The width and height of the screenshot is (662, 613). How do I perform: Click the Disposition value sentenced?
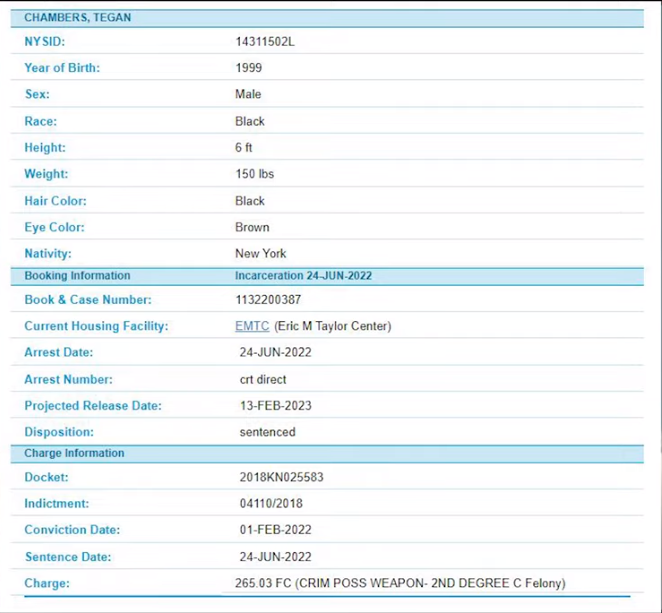(268, 432)
